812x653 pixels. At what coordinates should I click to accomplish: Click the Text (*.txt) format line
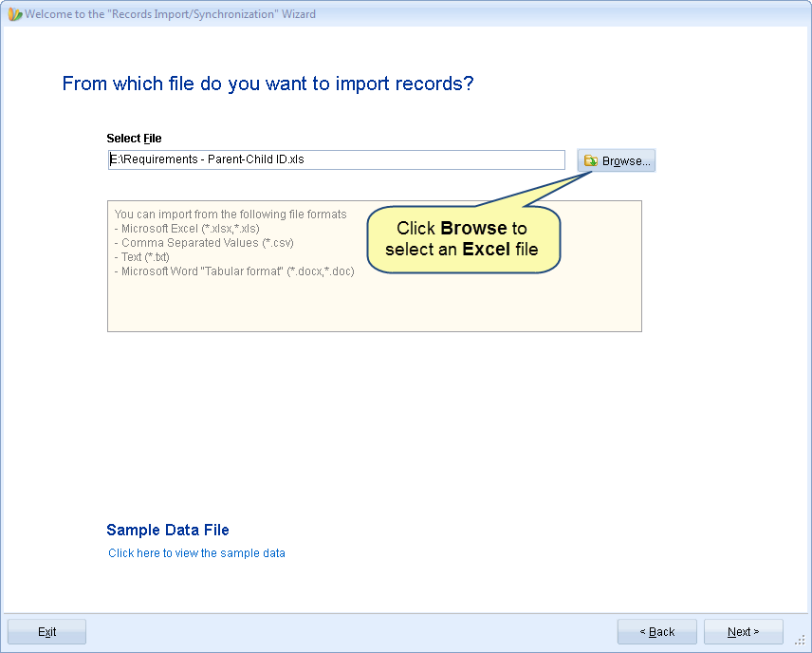[x=142, y=257]
